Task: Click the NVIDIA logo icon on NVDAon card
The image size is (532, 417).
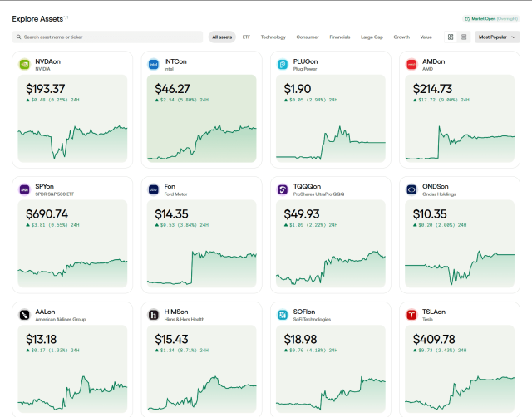Action: pyautogui.click(x=24, y=65)
